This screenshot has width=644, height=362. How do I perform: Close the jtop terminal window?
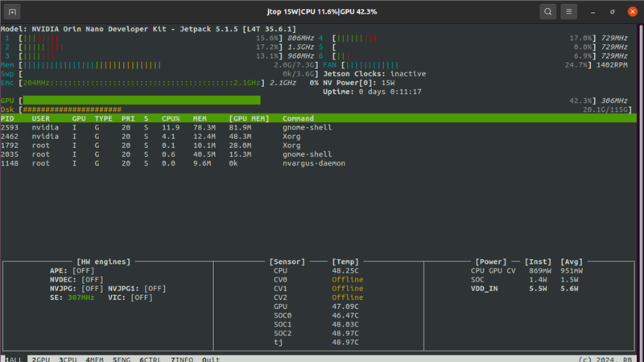pos(633,12)
